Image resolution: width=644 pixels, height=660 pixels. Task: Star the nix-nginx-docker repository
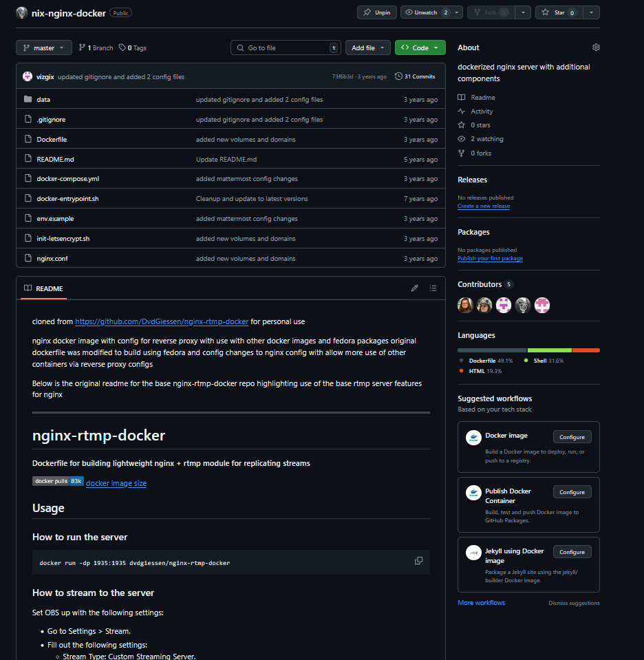click(x=559, y=12)
